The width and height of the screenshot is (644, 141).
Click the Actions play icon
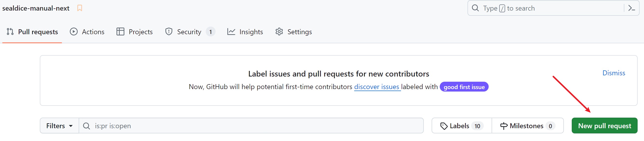point(73,32)
